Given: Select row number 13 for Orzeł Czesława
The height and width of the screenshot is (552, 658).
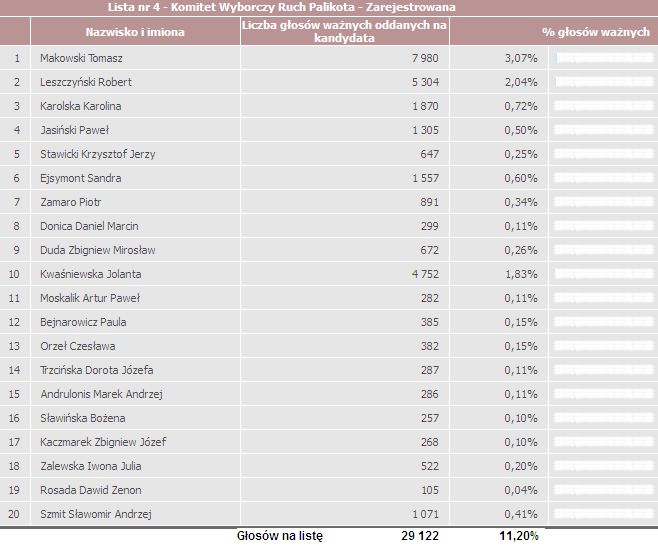Looking at the screenshot, I should [x=14, y=346].
